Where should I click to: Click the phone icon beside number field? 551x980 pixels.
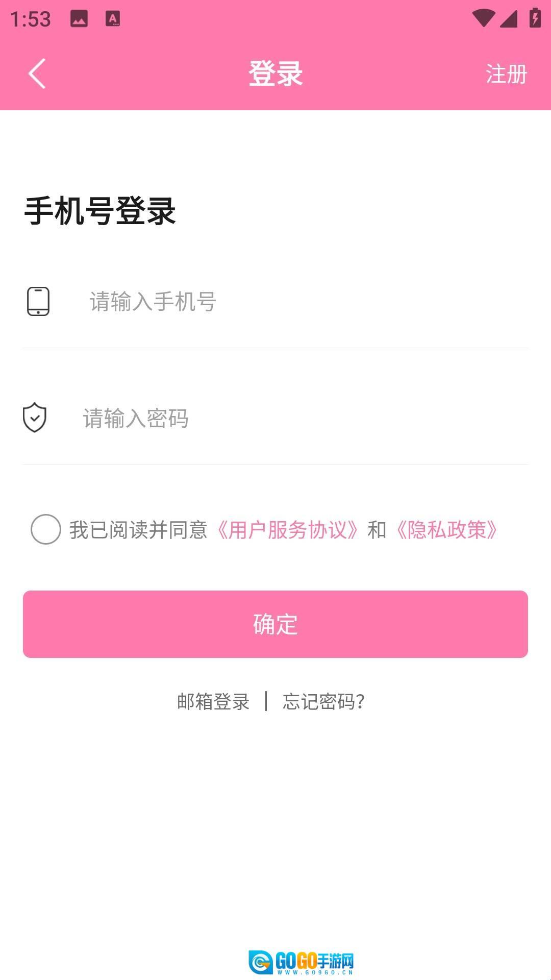click(x=38, y=301)
